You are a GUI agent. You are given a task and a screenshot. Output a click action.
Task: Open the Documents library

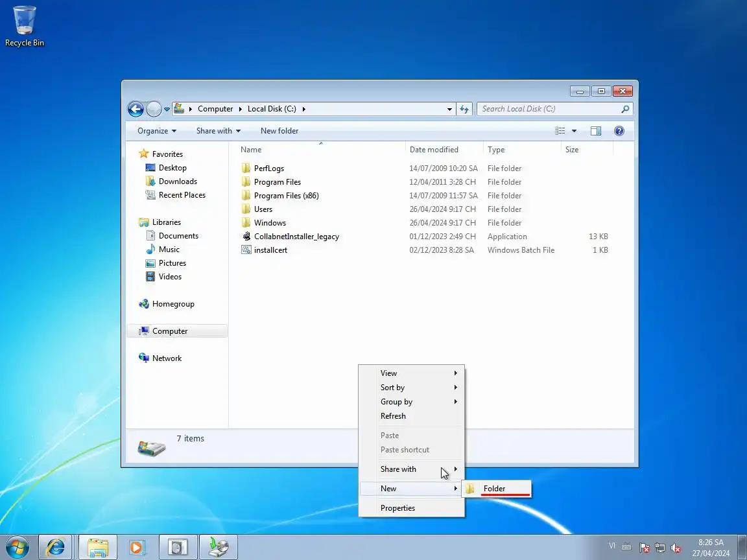click(178, 236)
